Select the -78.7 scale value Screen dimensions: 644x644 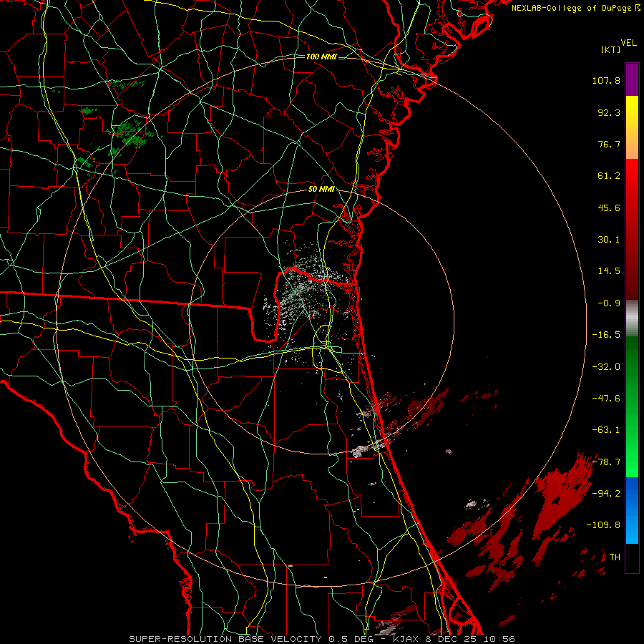point(606,462)
